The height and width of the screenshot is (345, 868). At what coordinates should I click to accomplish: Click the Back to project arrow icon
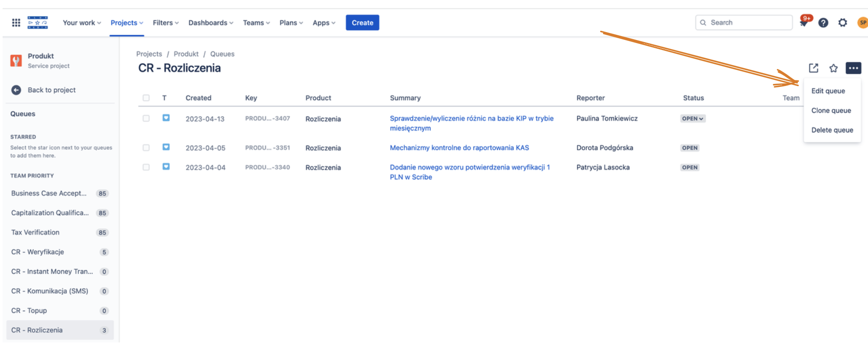16,90
